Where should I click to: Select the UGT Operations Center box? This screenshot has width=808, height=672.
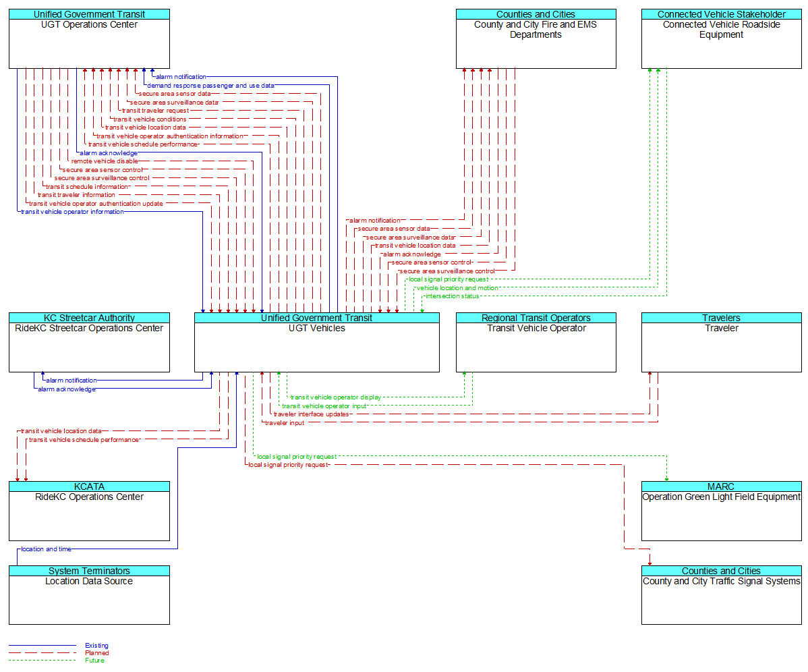click(x=89, y=38)
